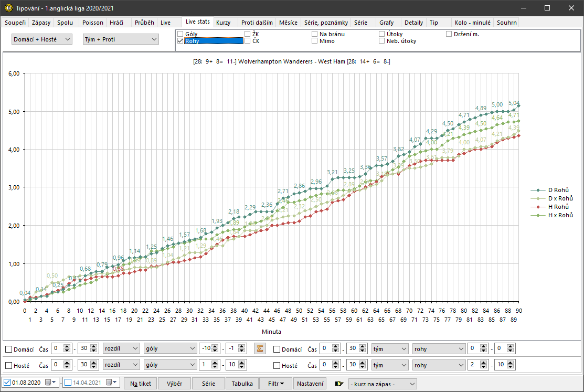
Task: Enable the Góly checkbox
Action: (180, 34)
